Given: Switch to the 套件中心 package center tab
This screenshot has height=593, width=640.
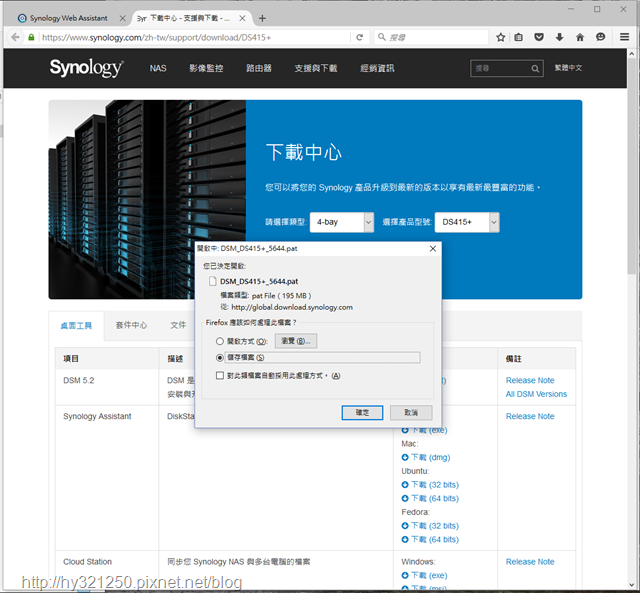Looking at the screenshot, I should tap(131, 325).
